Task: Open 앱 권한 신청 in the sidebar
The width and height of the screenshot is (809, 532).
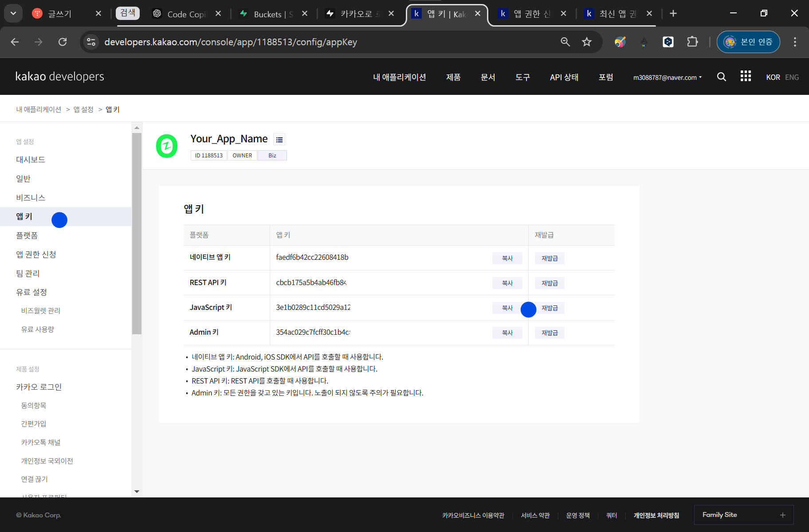Action: [x=36, y=254]
